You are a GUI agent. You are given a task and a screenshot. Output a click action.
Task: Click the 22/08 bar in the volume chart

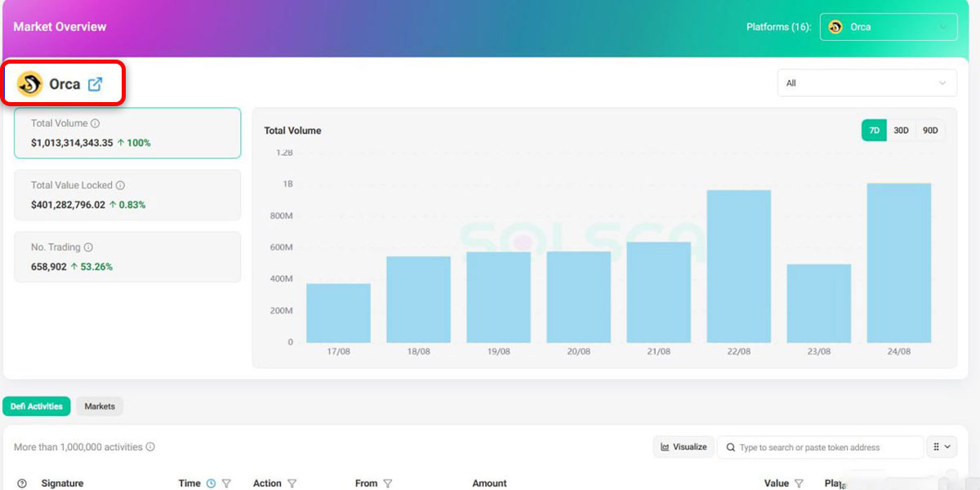739,266
